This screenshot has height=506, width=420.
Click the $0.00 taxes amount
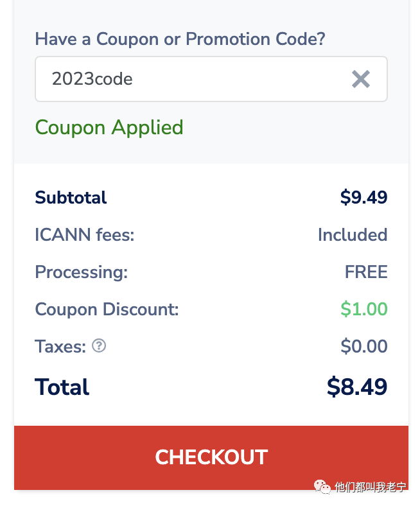click(364, 347)
